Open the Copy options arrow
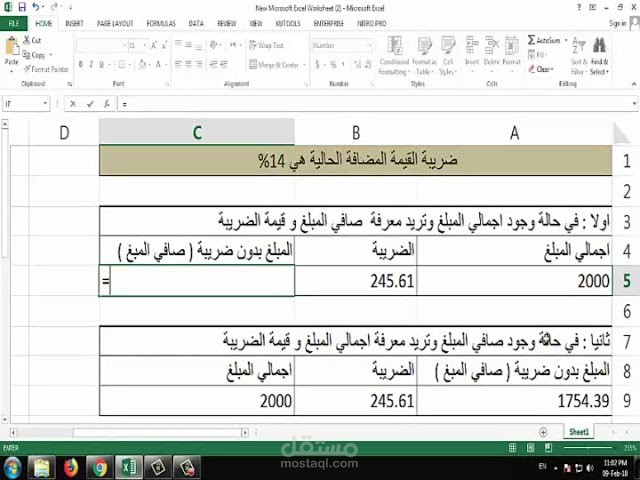The height and width of the screenshot is (480, 640). 51,55
